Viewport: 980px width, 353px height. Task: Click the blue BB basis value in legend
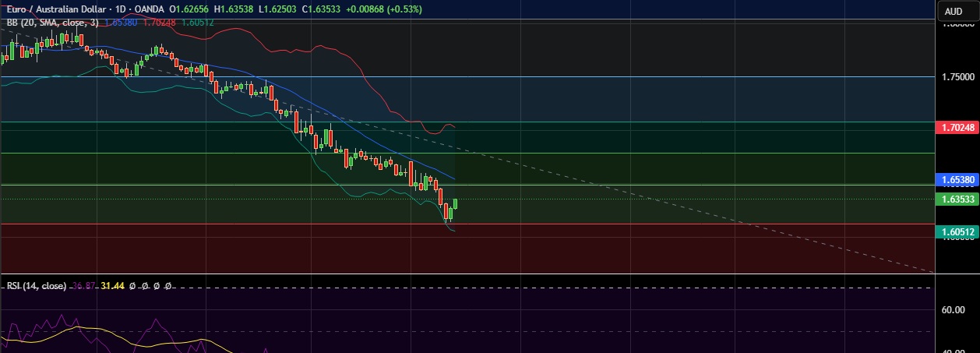pyautogui.click(x=122, y=23)
